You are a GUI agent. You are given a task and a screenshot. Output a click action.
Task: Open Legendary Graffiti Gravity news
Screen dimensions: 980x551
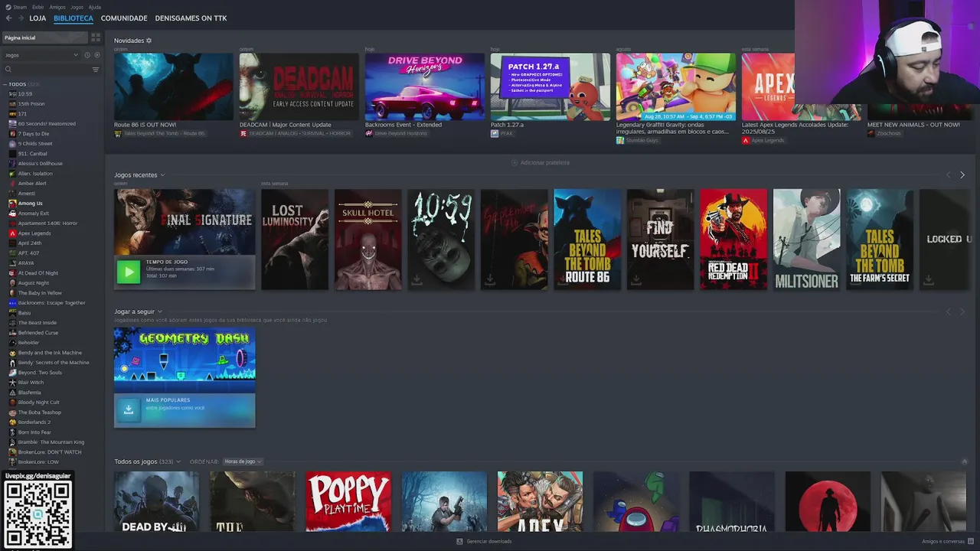point(676,86)
